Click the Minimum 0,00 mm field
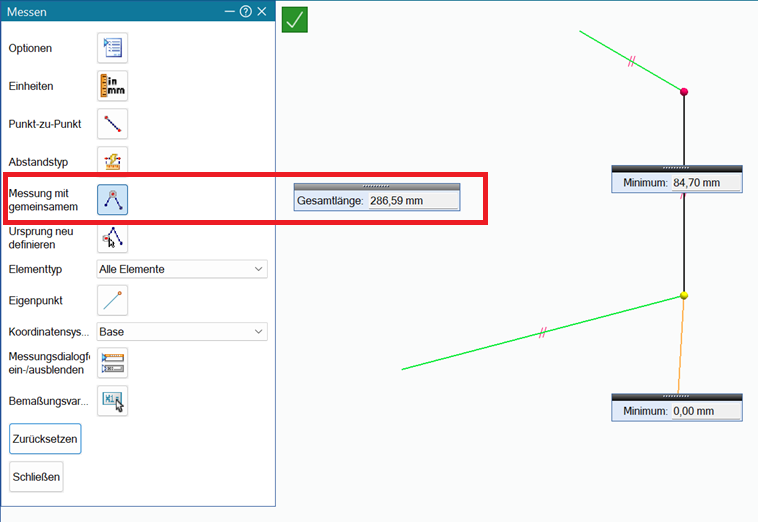The image size is (758, 522). (x=706, y=411)
